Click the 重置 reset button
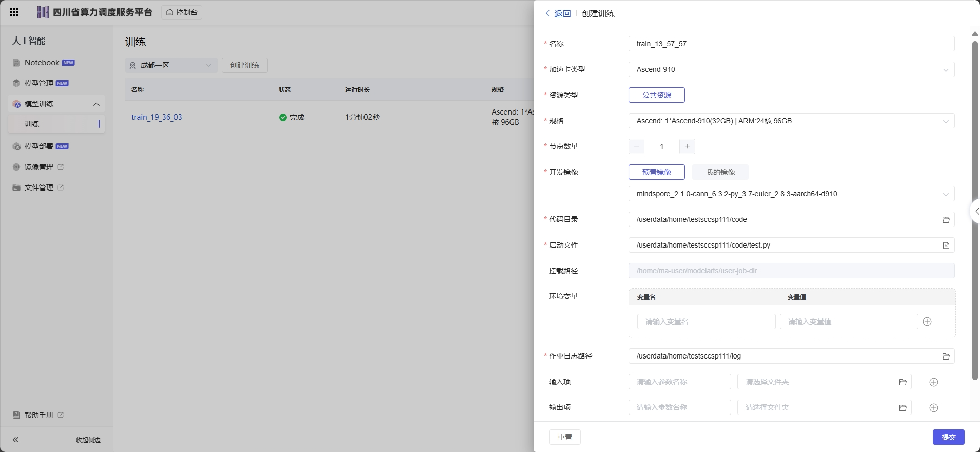Screen dimensions: 980x452 pos(564,437)
